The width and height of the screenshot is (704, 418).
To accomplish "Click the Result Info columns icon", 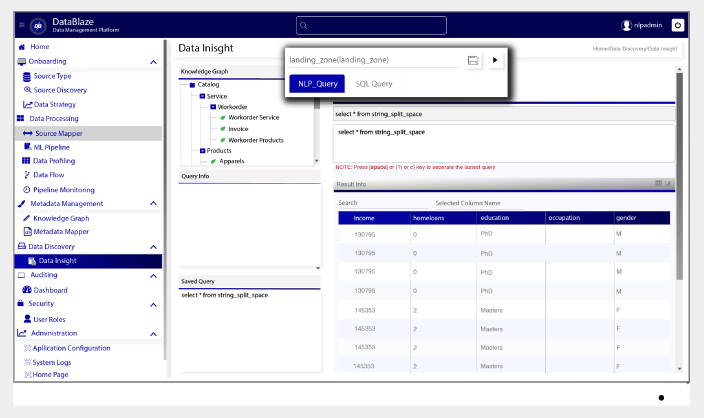I will tap(658, 183).
